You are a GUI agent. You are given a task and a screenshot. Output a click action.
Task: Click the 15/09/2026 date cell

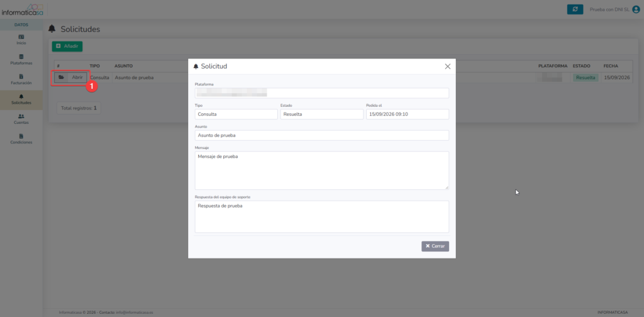point(616,77)
